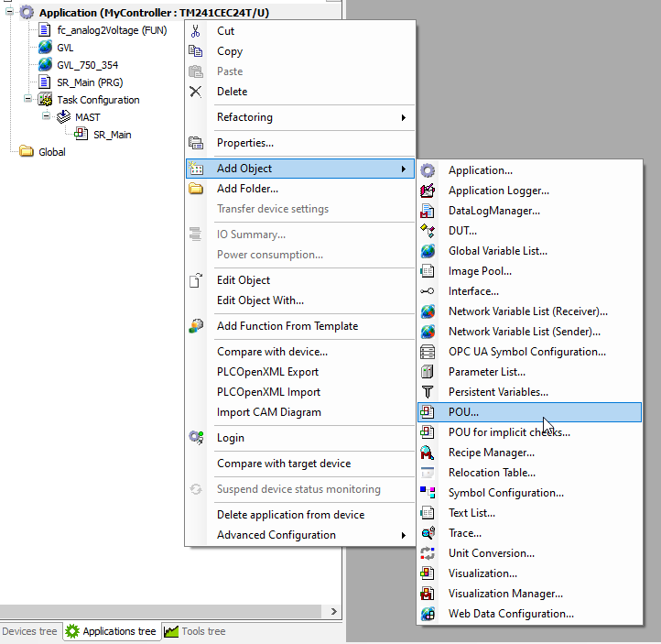Click the horizontal scrollbar right arrow
This screenshot has height=644, width=661.
334,611
